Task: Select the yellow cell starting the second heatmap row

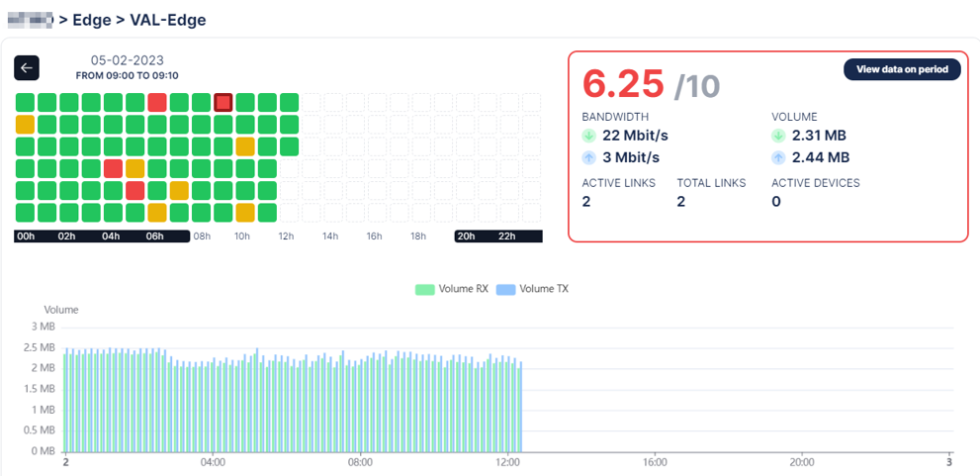Action: pos(25,125)
